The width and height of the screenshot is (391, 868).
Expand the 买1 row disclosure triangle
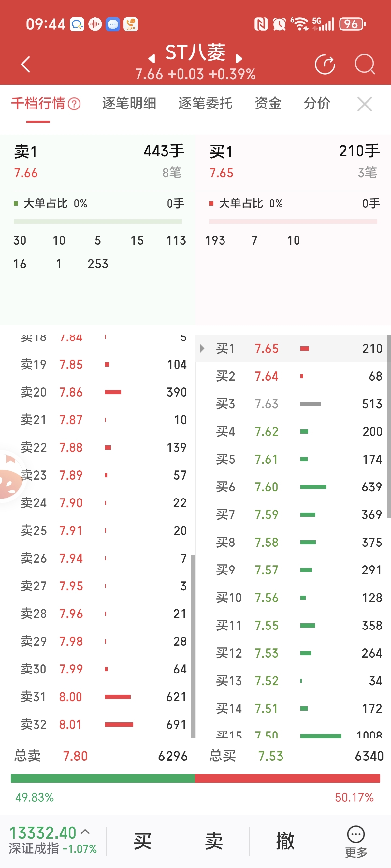tap(202, 348)
